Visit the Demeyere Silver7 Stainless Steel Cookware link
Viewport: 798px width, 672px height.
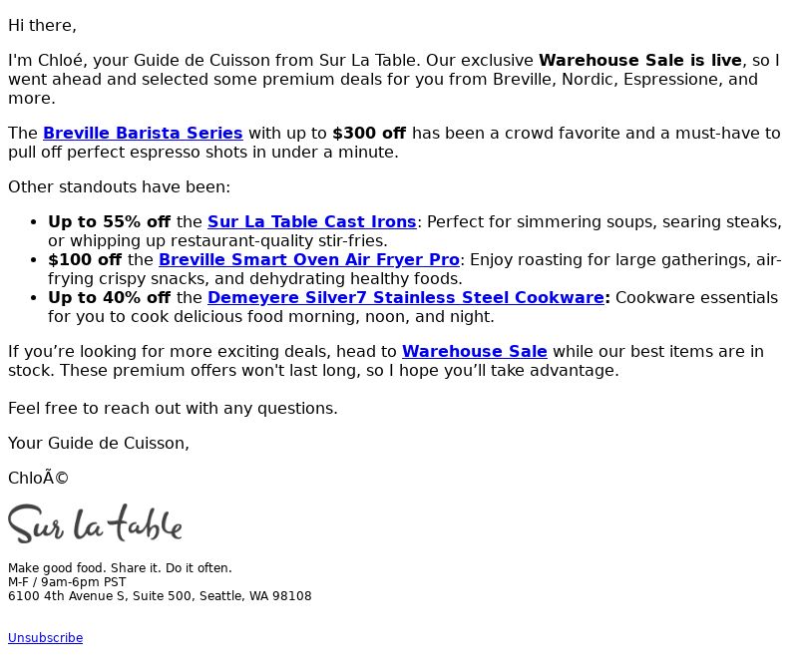coord(406,297)
